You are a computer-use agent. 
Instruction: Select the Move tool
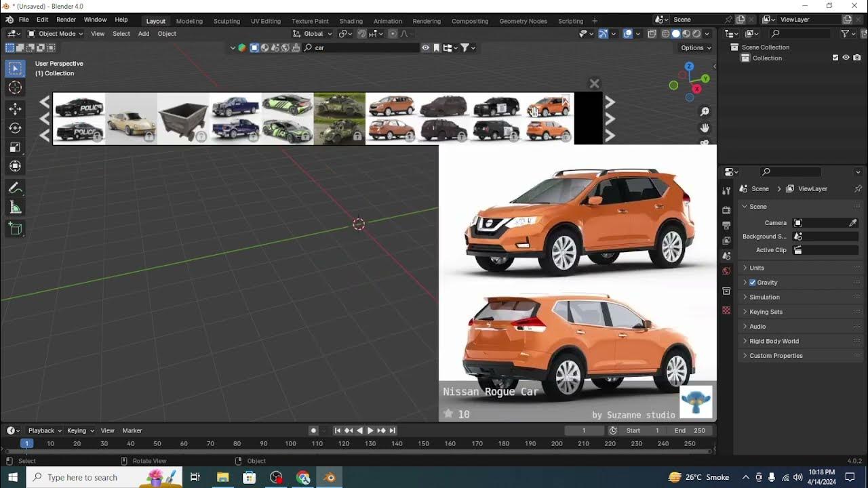coord(15,109)
